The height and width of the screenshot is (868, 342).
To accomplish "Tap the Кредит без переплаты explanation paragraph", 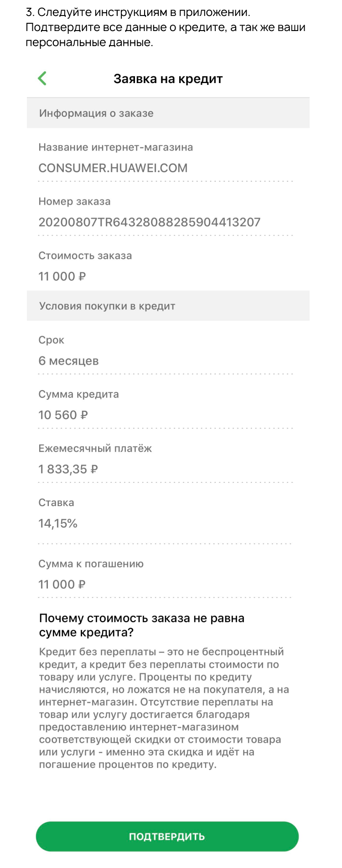I will 164,708.
